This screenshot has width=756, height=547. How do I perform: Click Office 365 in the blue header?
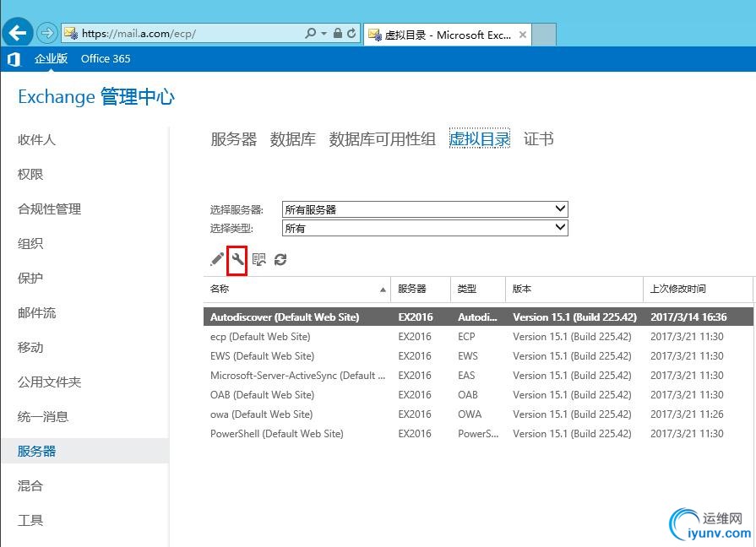tap(106, 59)
